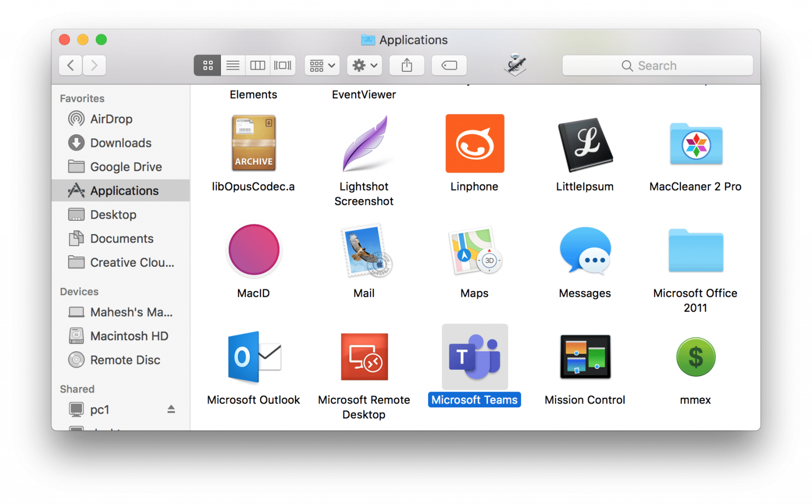Select the mmex dollar sign icon
This screenshot has width=812, height=504.
pyautogui.click(x=696, y=357)
